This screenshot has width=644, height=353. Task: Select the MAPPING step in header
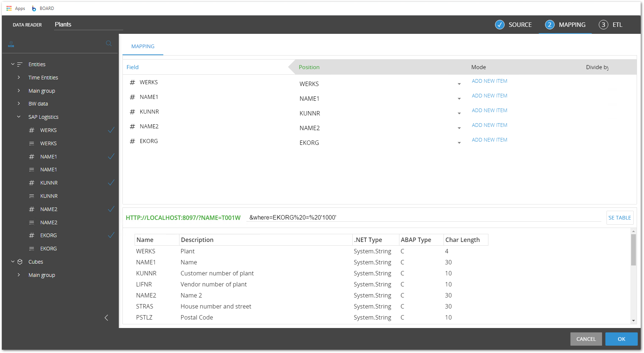coord(565,25)
